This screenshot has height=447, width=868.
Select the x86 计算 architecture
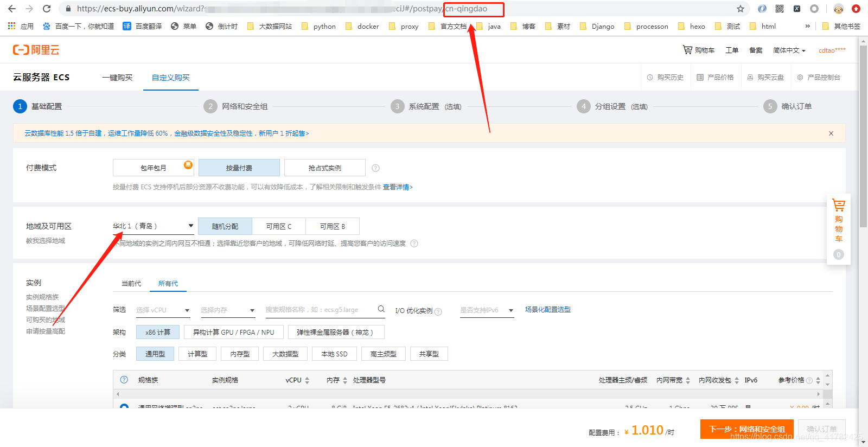coord(158,332)
